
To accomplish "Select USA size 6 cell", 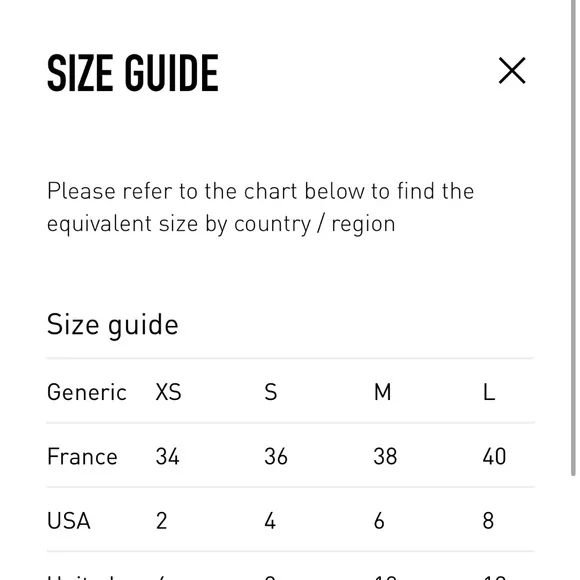I will coord(379,521).
